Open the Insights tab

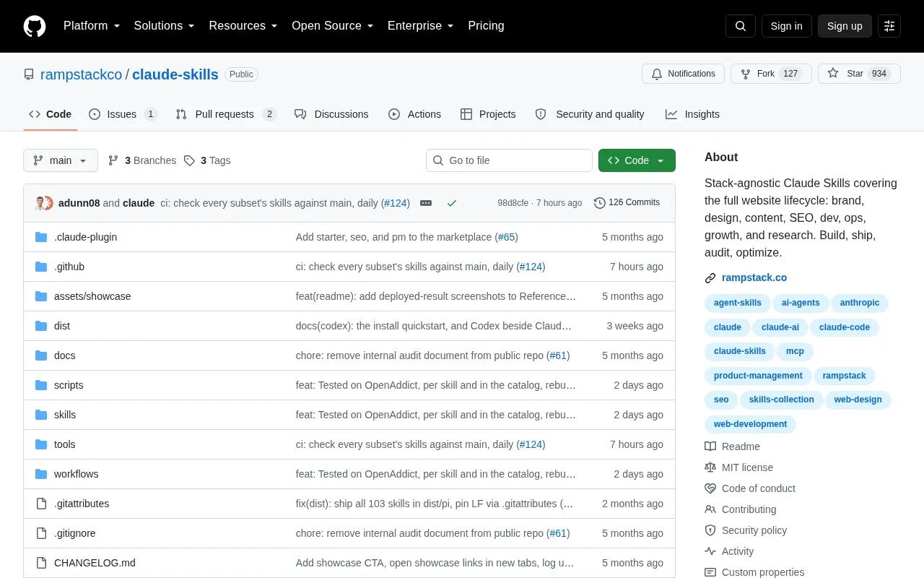point(693,114)
